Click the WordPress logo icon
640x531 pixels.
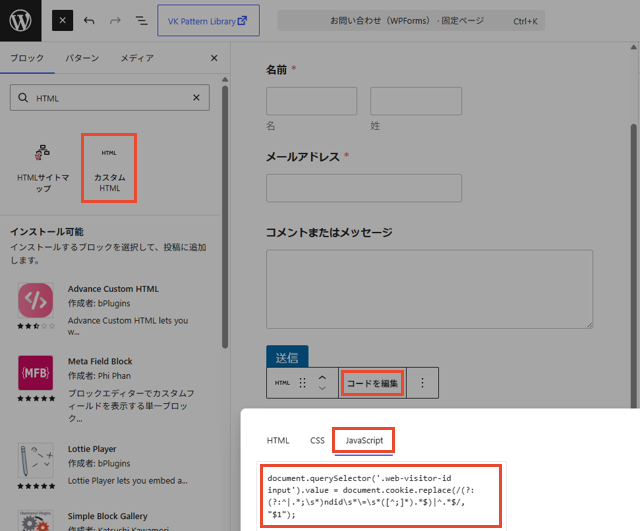coord(20,20)
